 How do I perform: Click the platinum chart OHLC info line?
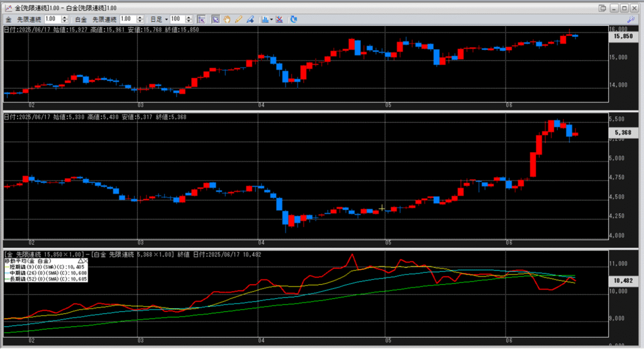96,117
